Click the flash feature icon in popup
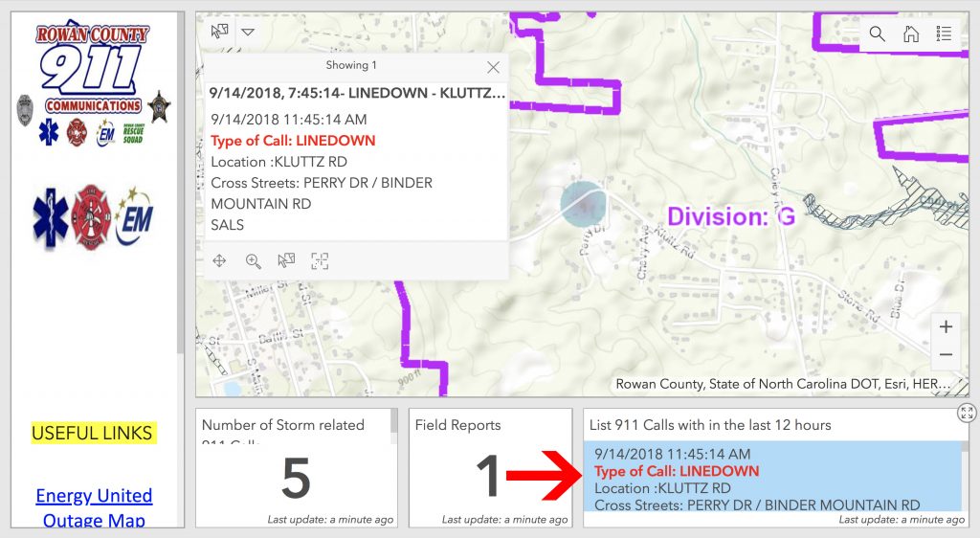Viewport: 980px width, 538px height. (x=320, y=260)
